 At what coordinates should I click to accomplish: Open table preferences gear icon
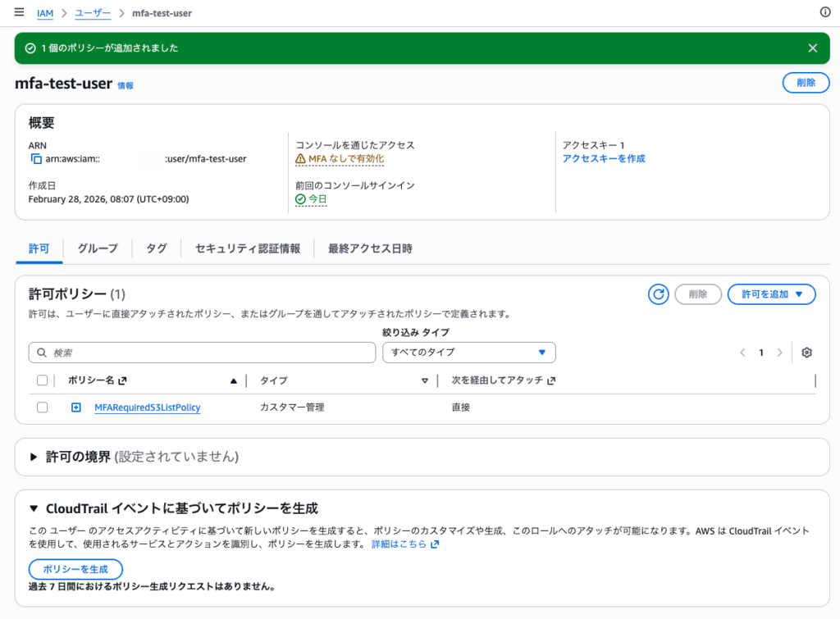point(806,353)
